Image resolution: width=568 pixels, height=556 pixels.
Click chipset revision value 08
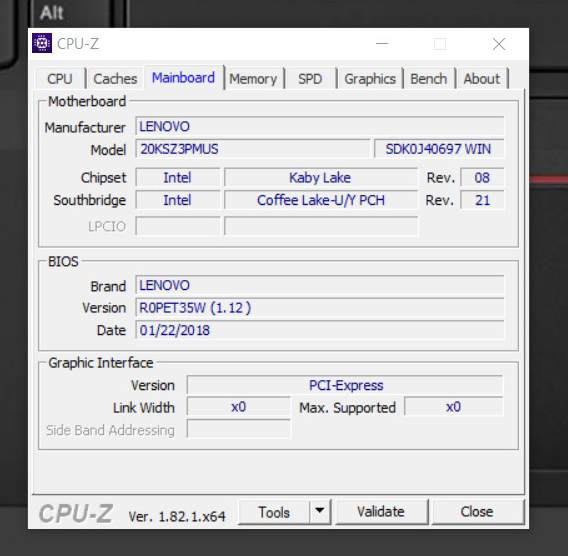[x=482, y=177]
